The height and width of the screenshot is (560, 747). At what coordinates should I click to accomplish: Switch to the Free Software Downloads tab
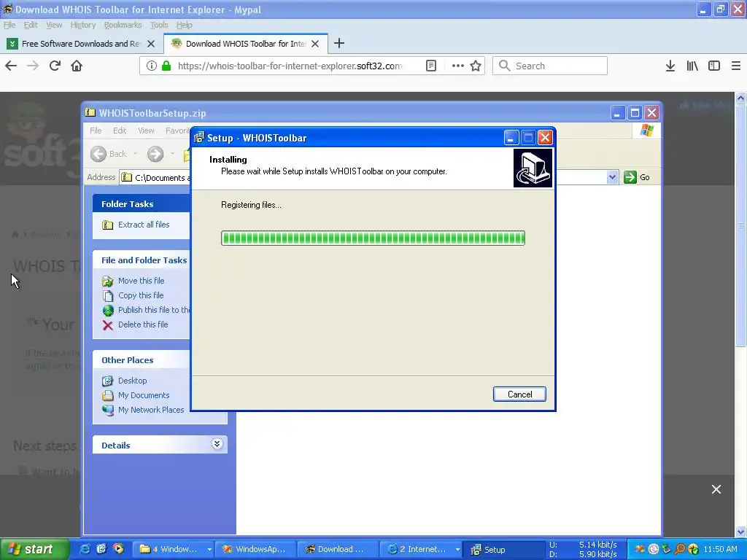click(82, 44)
